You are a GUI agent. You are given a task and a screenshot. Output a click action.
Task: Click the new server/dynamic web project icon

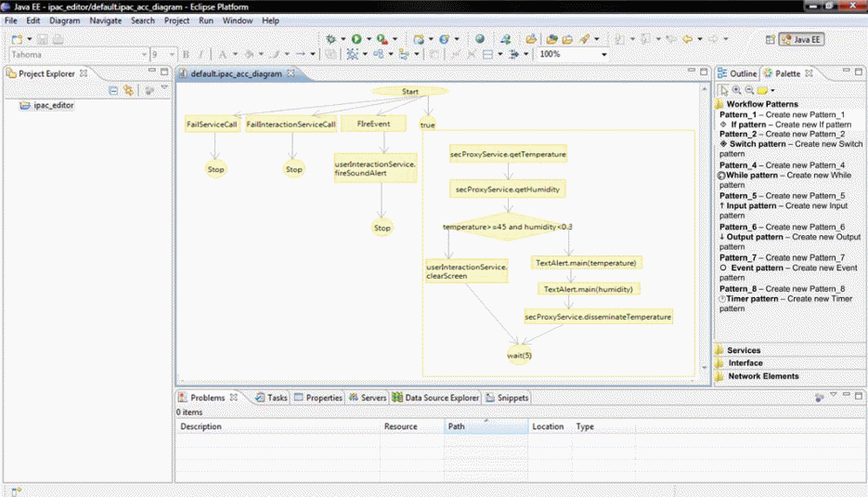click(419, 39)
